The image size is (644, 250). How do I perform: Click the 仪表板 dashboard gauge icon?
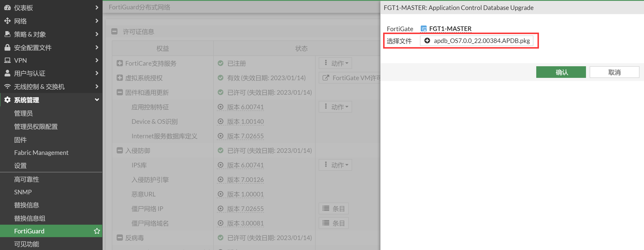pyautogui.click(x=7, y=7)
